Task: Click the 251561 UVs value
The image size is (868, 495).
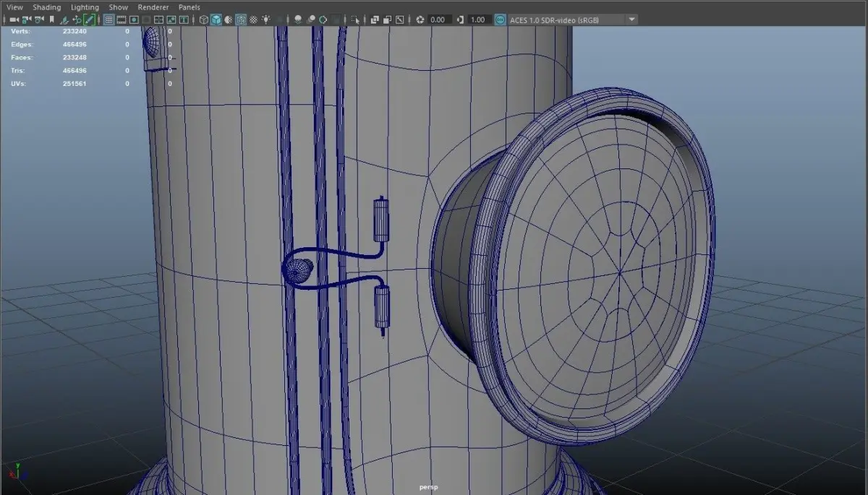Action: coord(75,84)
